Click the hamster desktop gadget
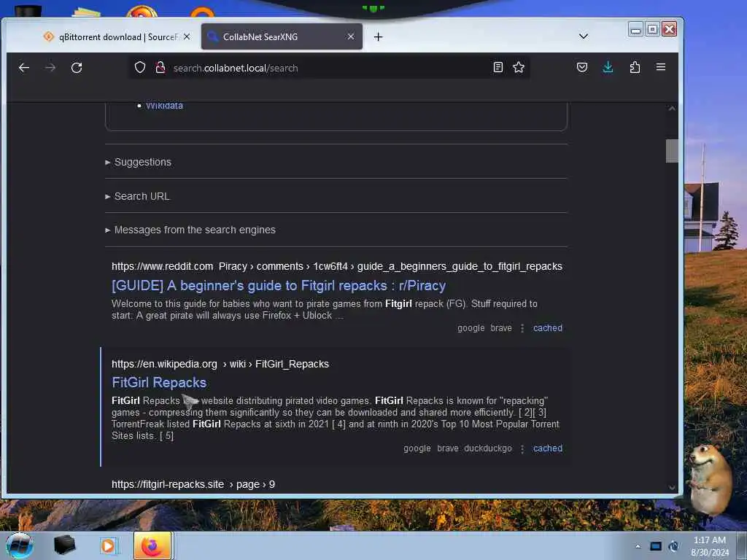 coord(709,480)
